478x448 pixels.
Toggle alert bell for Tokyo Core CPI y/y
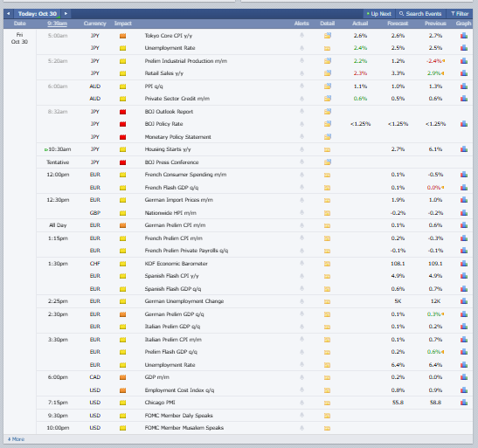tap(301, 35)
